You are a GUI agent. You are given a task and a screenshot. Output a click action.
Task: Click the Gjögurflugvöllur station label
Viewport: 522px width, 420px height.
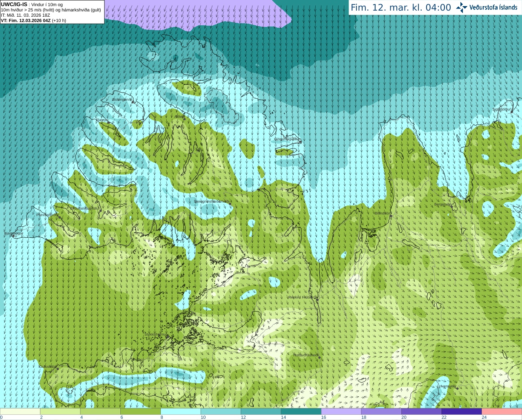[287, 139]
